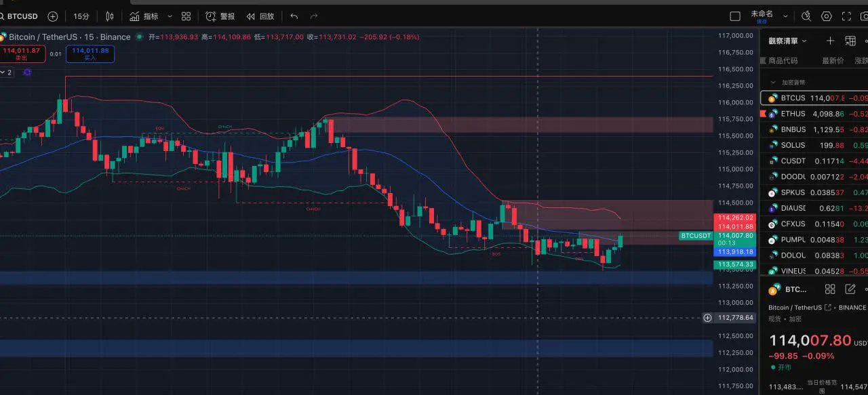Select CUSDT row in watchlist

tap(814, 161)
